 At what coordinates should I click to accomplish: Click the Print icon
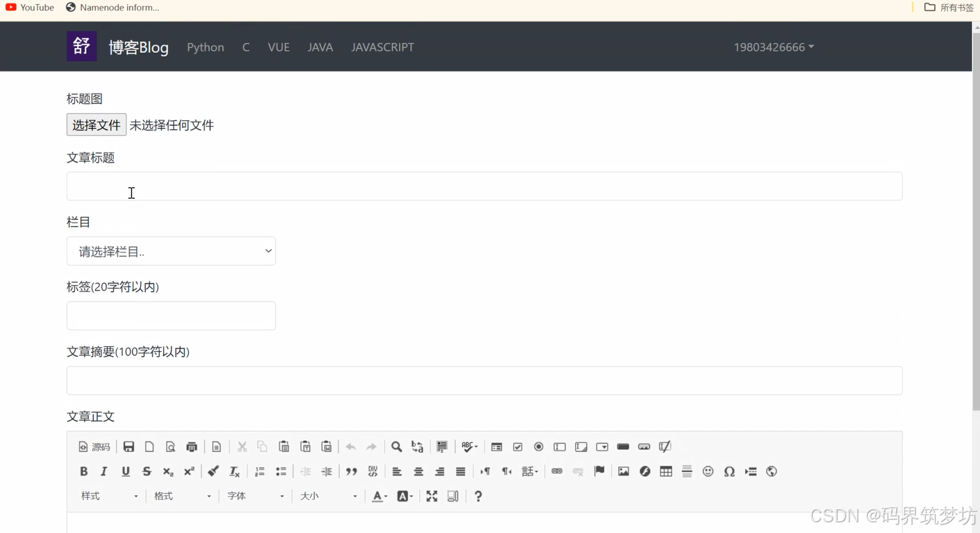click(x=192, y=447)
